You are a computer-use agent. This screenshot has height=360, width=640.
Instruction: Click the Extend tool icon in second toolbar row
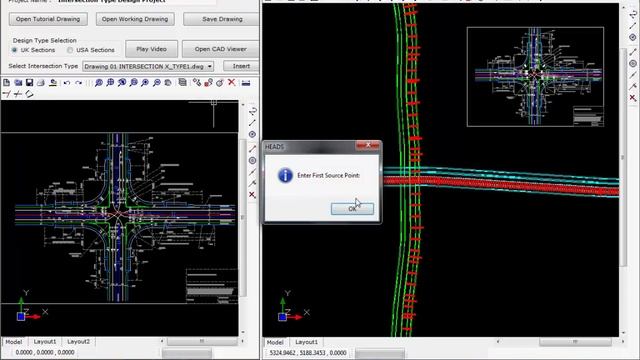tap(18, 94)
